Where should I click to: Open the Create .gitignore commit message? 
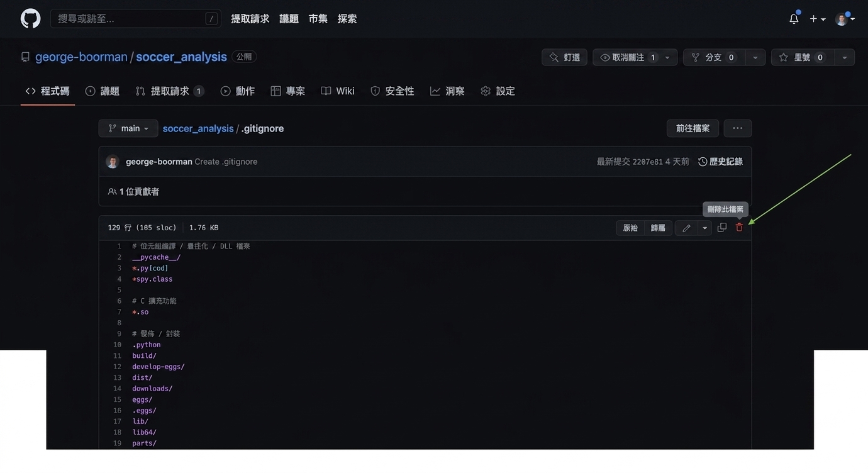(x=226, y=162)
